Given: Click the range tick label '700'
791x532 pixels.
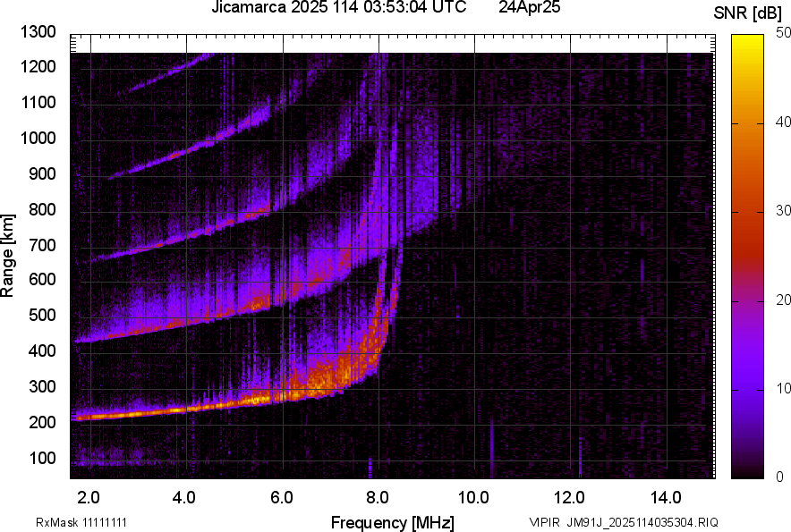Looking at the screenshot, I should 42,245.
